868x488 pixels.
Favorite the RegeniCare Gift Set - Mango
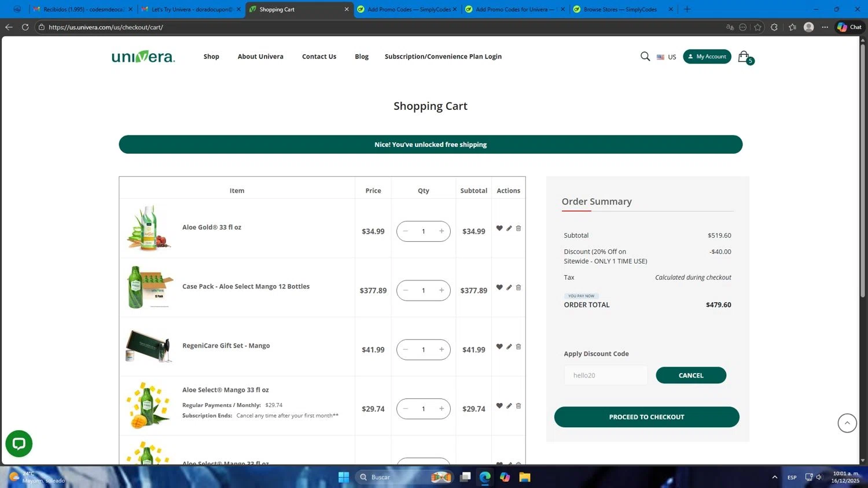[499, 346]
